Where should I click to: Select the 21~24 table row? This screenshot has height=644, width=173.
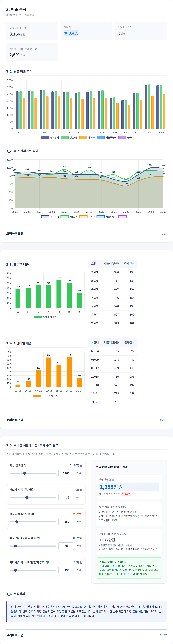pyautogui.click(x=113, y=402)
